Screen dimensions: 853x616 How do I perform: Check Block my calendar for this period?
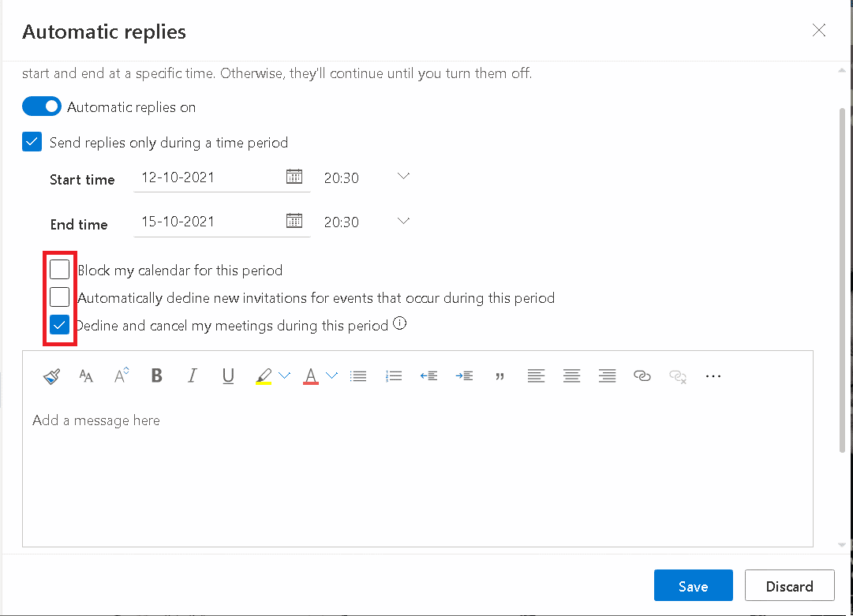coord(59,269)
